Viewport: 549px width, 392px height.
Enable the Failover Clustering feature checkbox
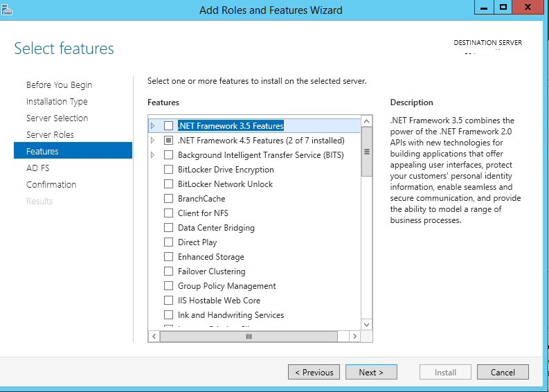(168, 271)
